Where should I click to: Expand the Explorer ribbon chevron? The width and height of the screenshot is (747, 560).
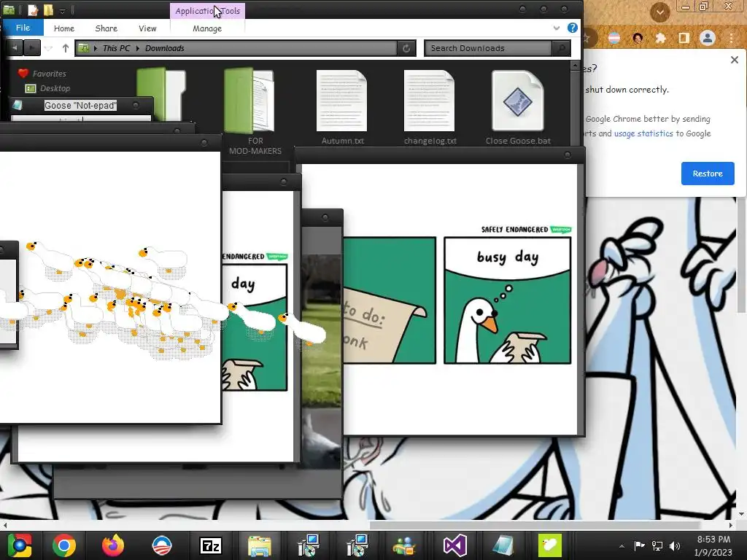556,28
